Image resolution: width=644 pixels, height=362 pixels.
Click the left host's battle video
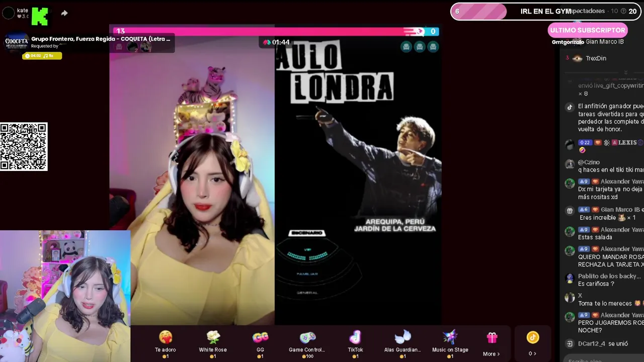click(x=192, y=181)
